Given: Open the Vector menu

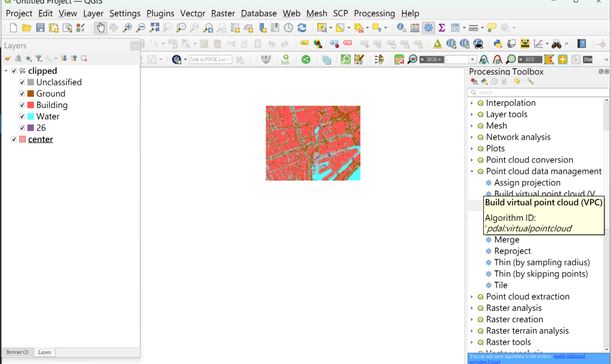Looking at the screenshot, I should pos(193,13).
